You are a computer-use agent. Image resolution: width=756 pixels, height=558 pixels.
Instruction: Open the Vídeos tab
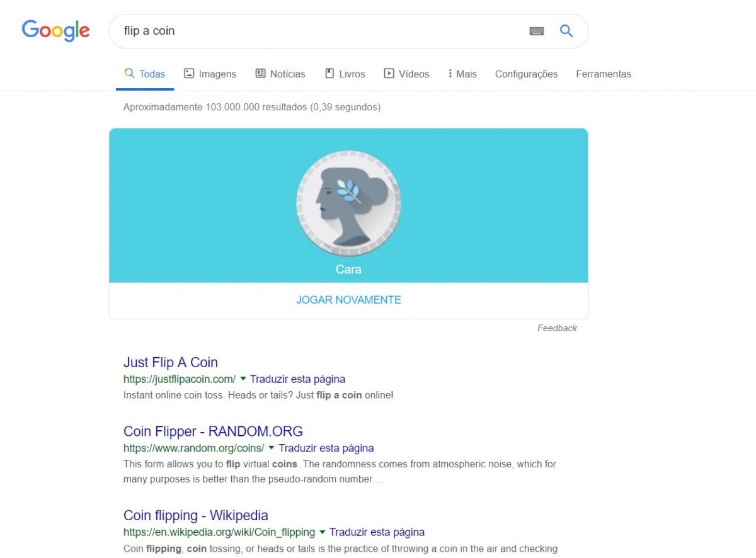406,74
